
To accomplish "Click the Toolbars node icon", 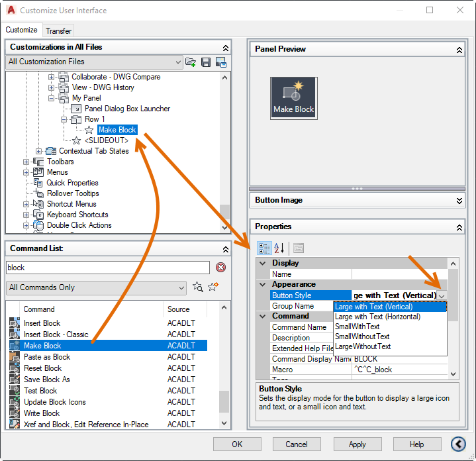I will 38,162.
